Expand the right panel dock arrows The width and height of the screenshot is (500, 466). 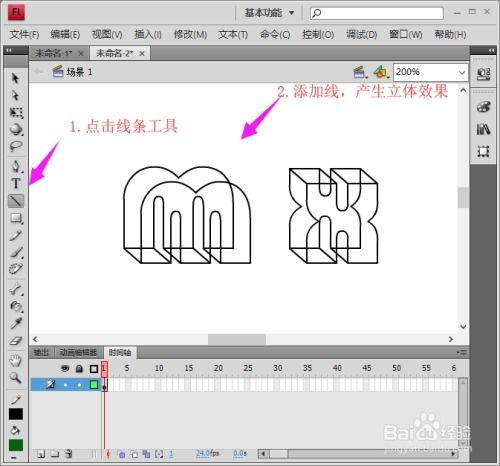click(x=492, y=50)
